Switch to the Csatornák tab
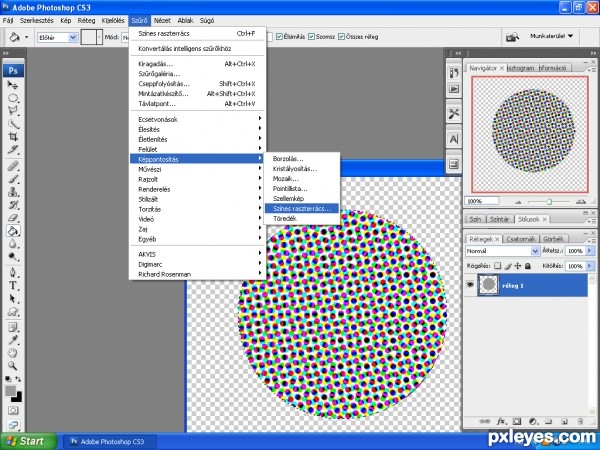The height and width of the screenshot is (450, 600). (x=520, y=239)
